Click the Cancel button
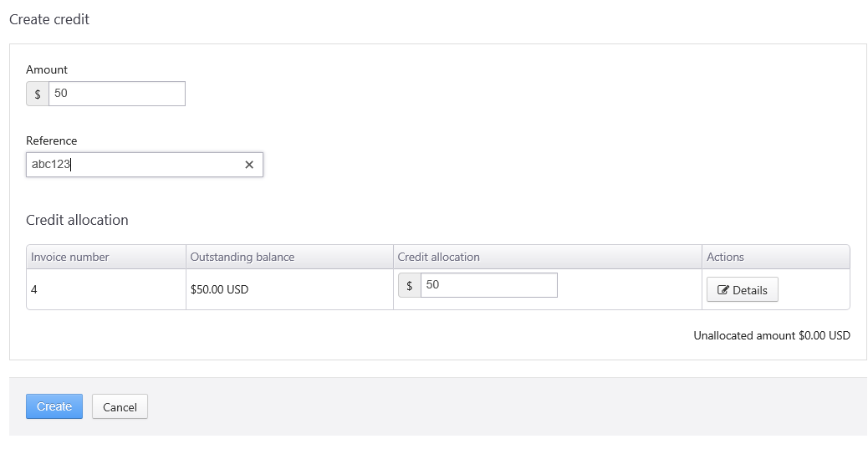Viewport: 868px width, 449px height. pos(120,406)
